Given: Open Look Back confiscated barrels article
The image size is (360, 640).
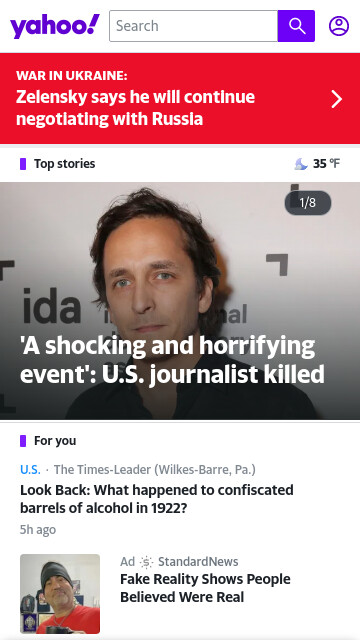Looking at the screenshot, I should (157, 498).
